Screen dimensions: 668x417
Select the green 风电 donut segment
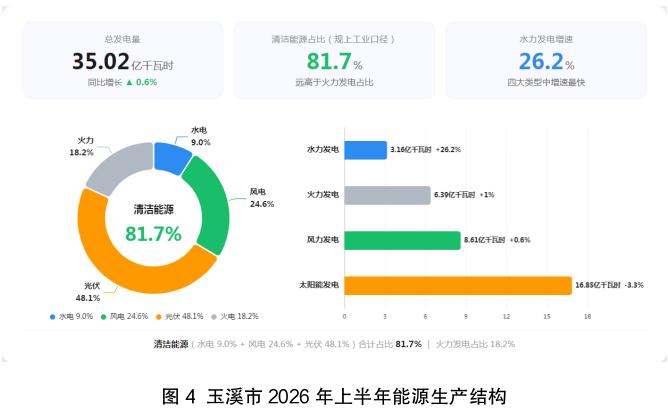[x=208, y=204]
